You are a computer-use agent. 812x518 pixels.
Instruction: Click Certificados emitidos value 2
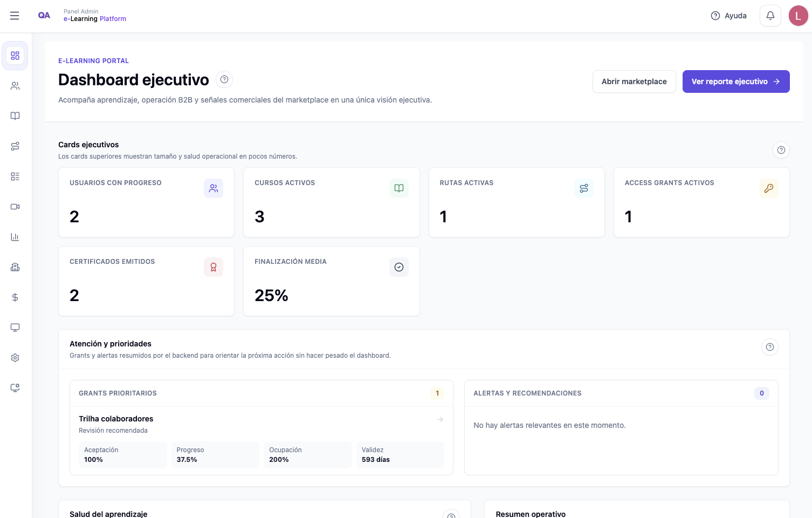point(74,296)
